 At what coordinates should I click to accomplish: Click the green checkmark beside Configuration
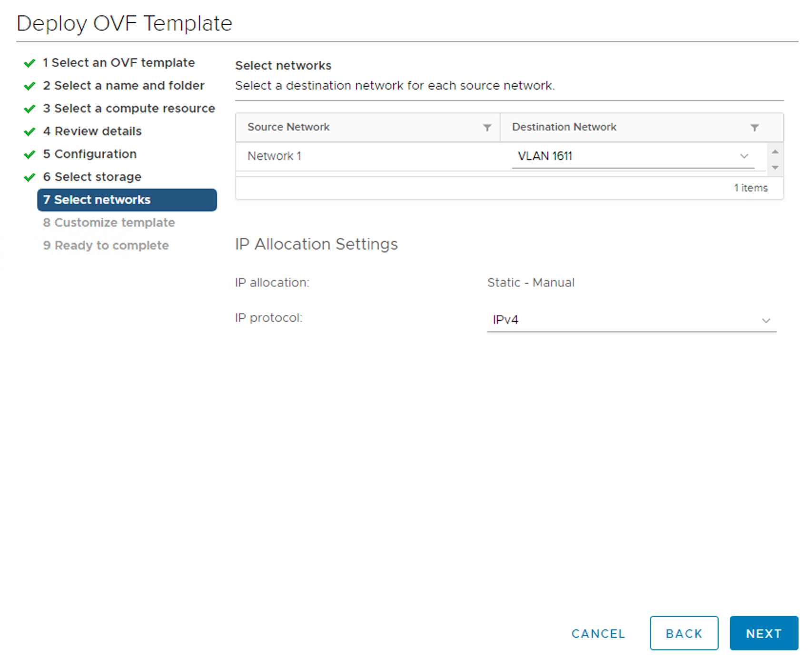pos(30,155)
